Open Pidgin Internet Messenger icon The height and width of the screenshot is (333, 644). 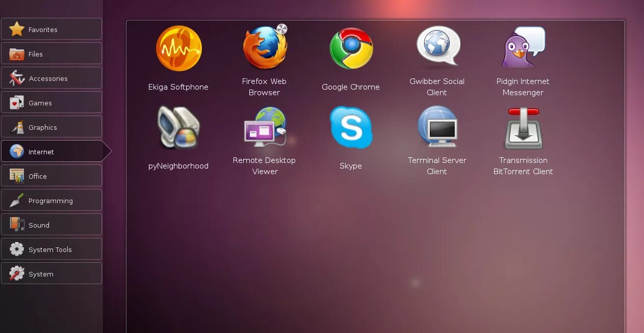click(523, 47)
